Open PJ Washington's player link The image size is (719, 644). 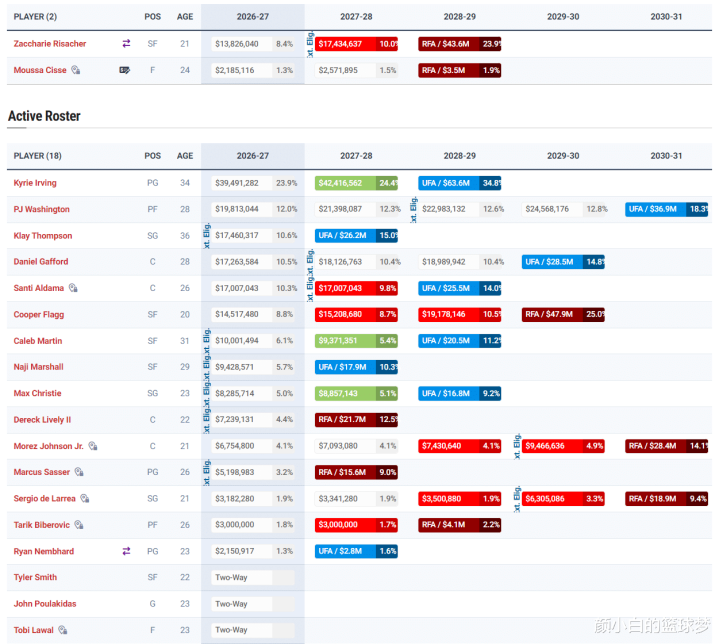[x=41, y=209]
